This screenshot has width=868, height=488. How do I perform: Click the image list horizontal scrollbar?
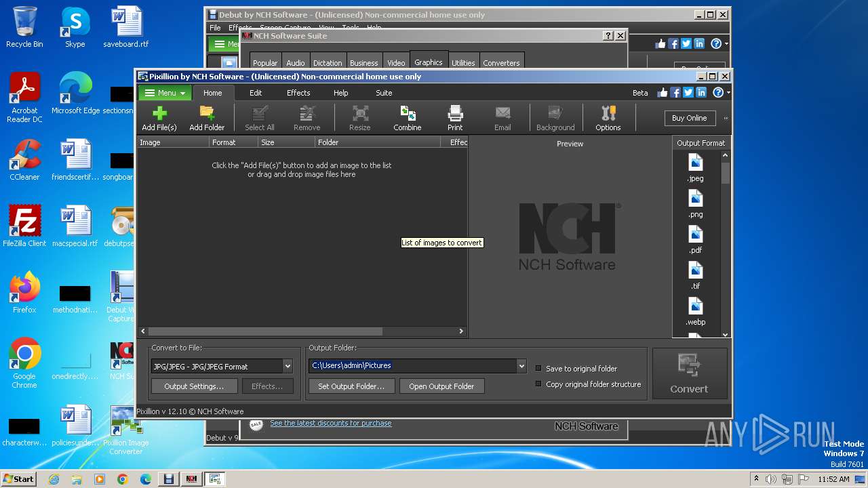click(x=302, y=331)
